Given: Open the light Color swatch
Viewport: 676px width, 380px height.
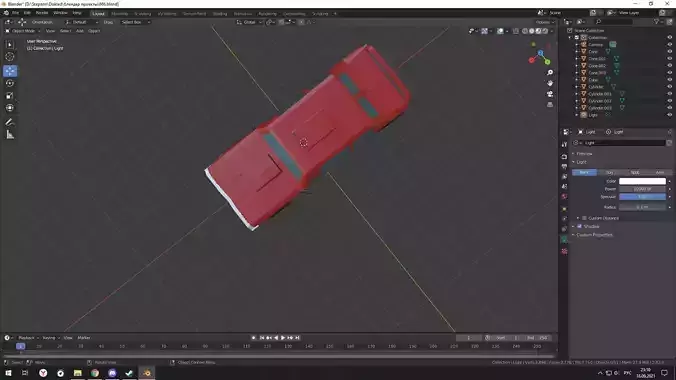Looking at the screenshot, I should [x=642, y=181].
